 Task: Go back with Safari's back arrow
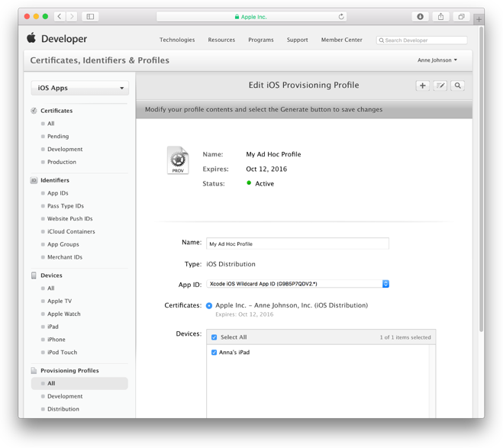pyautogui.click(x=60, y=16)
